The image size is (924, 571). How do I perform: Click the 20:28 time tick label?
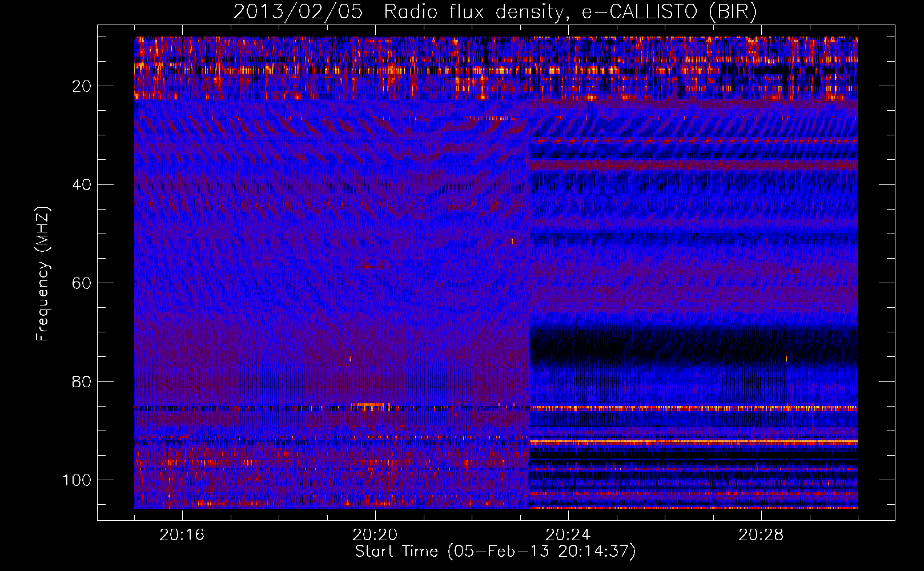[x=761, y=535]
